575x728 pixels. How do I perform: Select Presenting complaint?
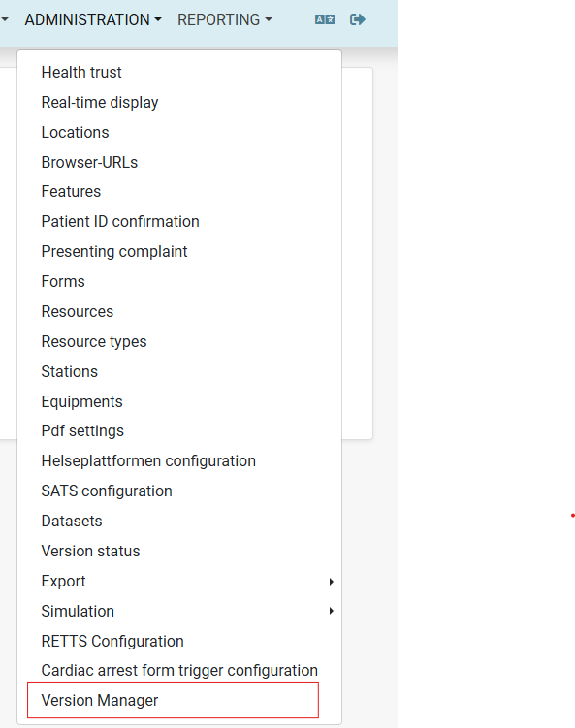pos(179,251)
